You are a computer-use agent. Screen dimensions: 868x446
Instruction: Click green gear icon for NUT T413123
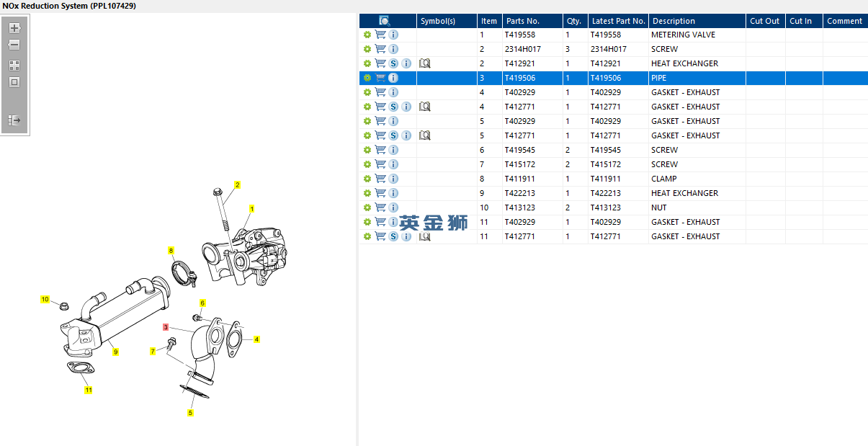pos(367,208)
